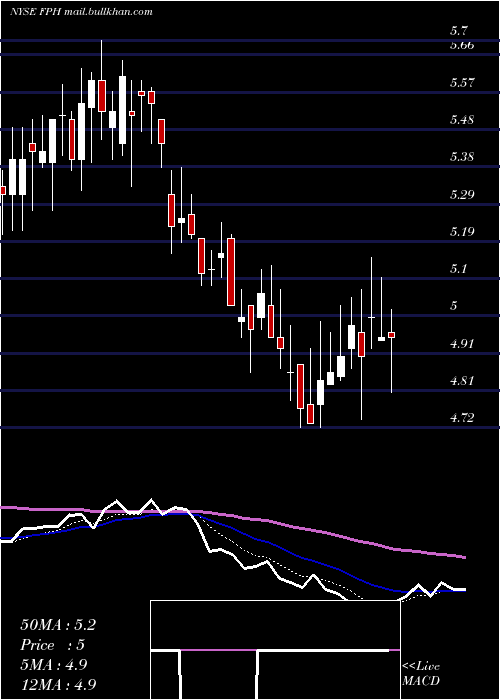
Task: Click the NYSE FPH mail.bullkhan.com title text
Action: point(81,12)
